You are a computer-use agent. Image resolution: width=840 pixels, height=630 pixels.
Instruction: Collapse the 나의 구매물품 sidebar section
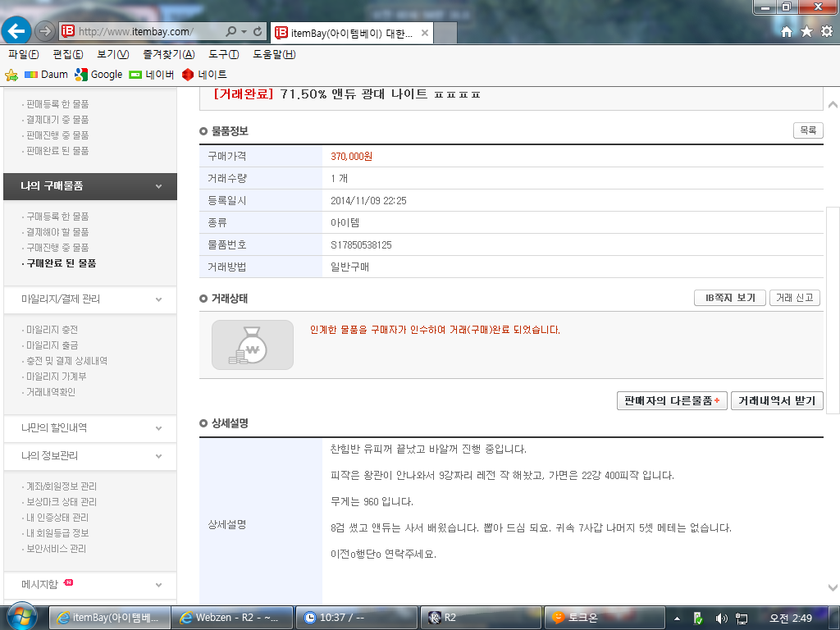tap(158, 186)
